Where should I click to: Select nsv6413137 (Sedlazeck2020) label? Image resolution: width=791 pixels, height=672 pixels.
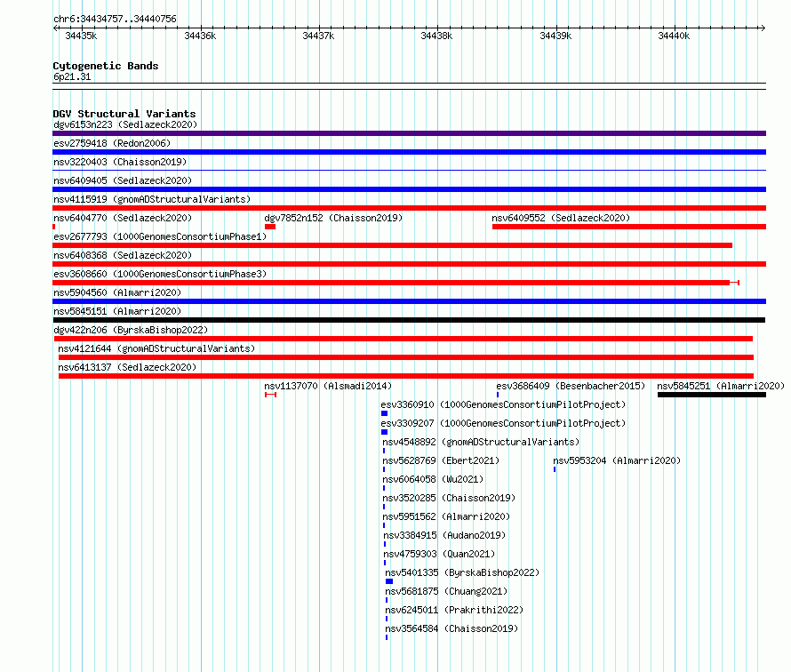(127, 367)
